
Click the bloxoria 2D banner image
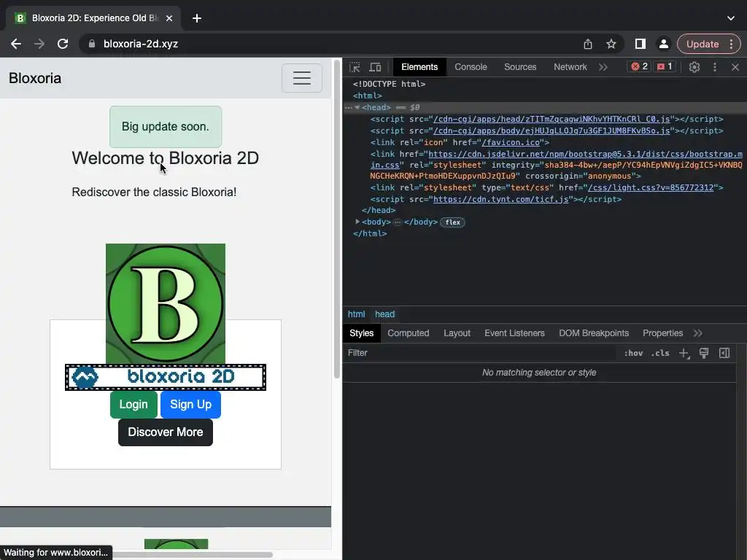(x=166, y=377)
